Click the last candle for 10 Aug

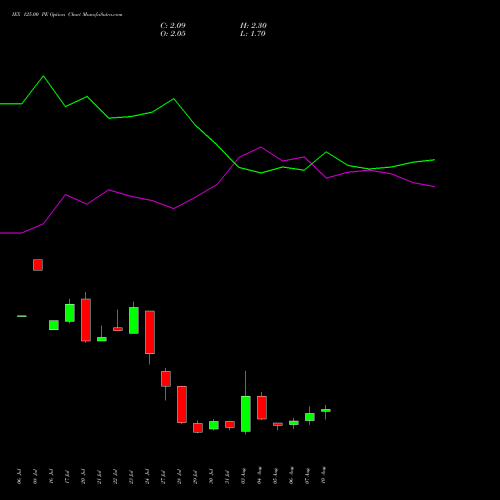[326, 410]
